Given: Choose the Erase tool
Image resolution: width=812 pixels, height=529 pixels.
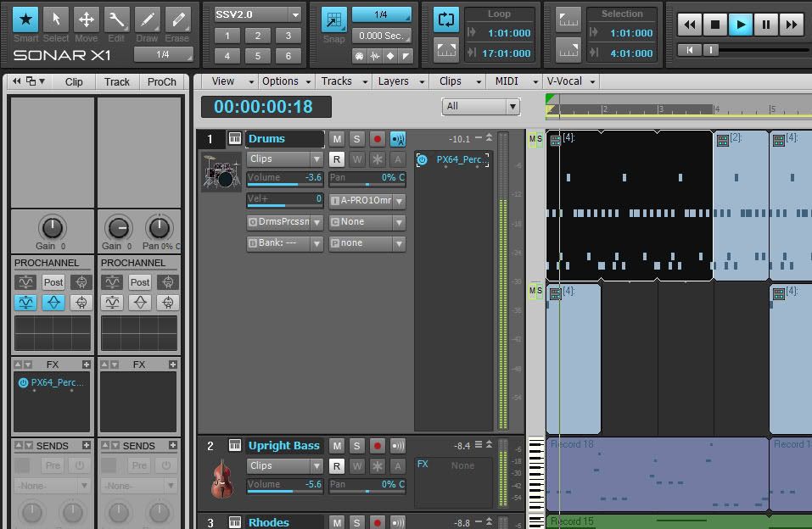Looking at the screenshot, I should (x=177, y=20).
